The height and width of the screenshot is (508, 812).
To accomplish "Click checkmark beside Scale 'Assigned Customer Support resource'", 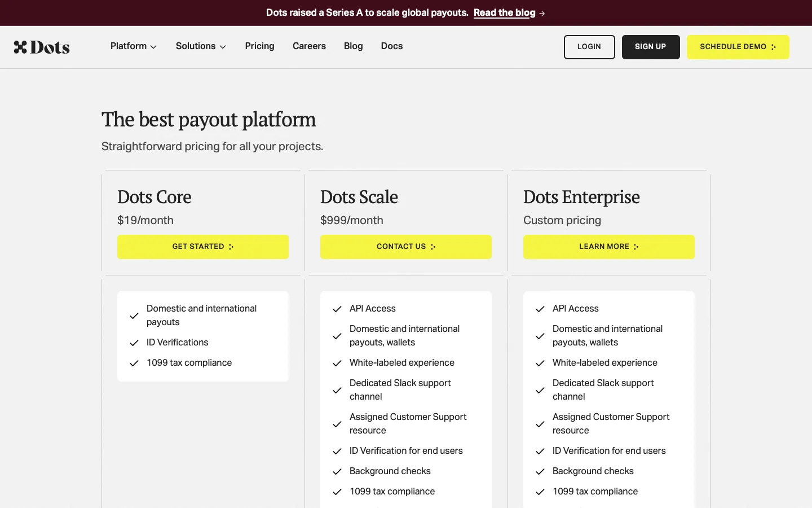I will pyautogui.click(x=337, y=424).
